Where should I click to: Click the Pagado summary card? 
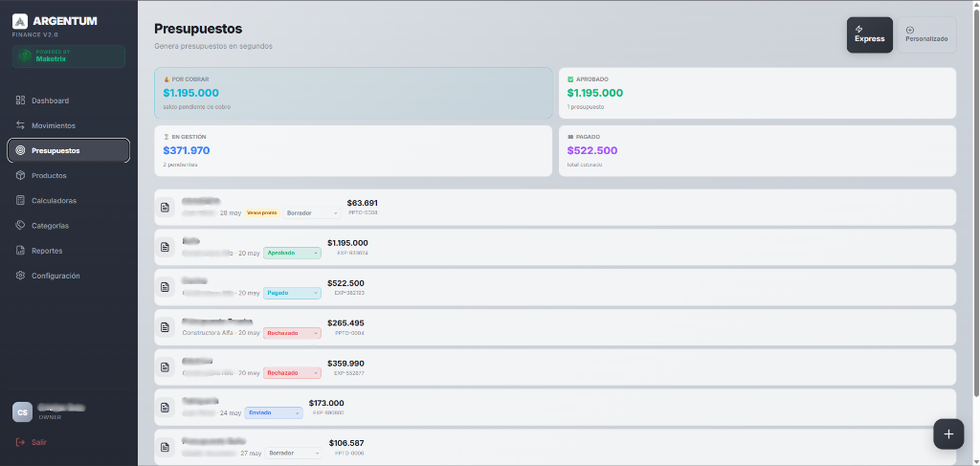[757, 150]
